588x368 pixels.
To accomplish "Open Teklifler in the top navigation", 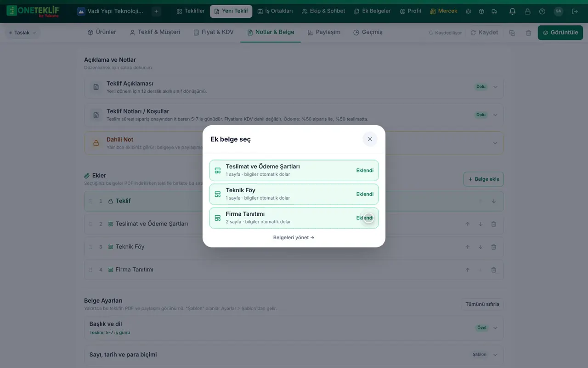I will tap(191, 11).
